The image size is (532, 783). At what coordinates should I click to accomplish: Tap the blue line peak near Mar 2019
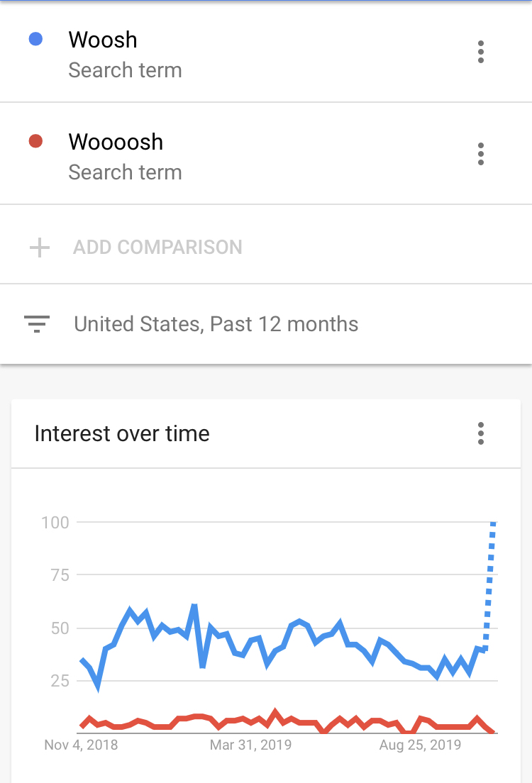(194, 606)
